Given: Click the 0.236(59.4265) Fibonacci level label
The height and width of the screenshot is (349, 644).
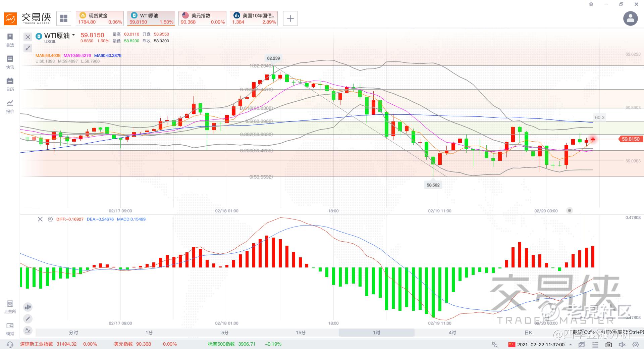Looking at the screenshot, I should click(x=256, y=151).
